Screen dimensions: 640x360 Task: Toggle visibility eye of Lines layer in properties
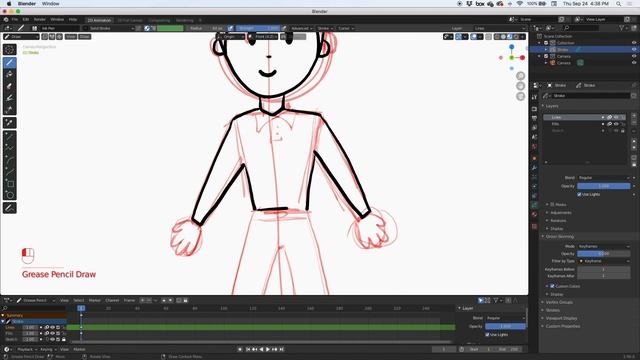(x=616, y=117)
